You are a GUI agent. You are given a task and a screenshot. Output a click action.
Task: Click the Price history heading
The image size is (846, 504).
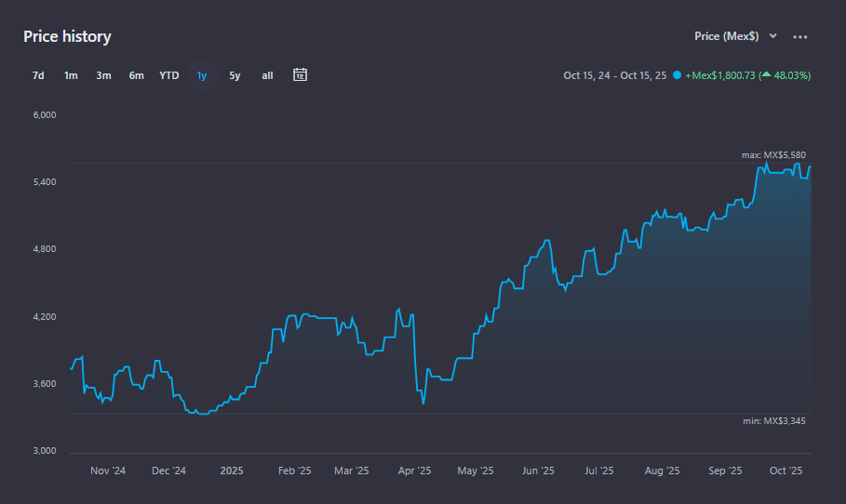tap(67, 37)
